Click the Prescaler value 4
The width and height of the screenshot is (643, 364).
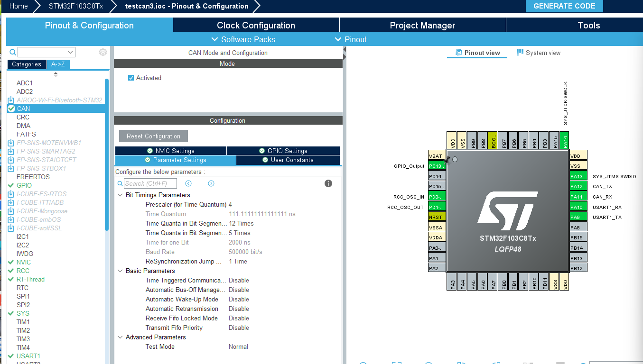(230, 204)
